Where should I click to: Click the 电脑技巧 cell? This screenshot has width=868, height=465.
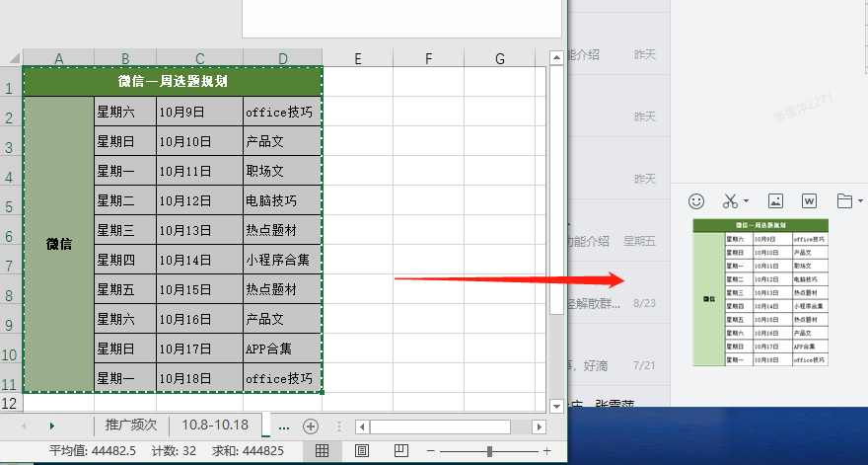click(282, 200)
